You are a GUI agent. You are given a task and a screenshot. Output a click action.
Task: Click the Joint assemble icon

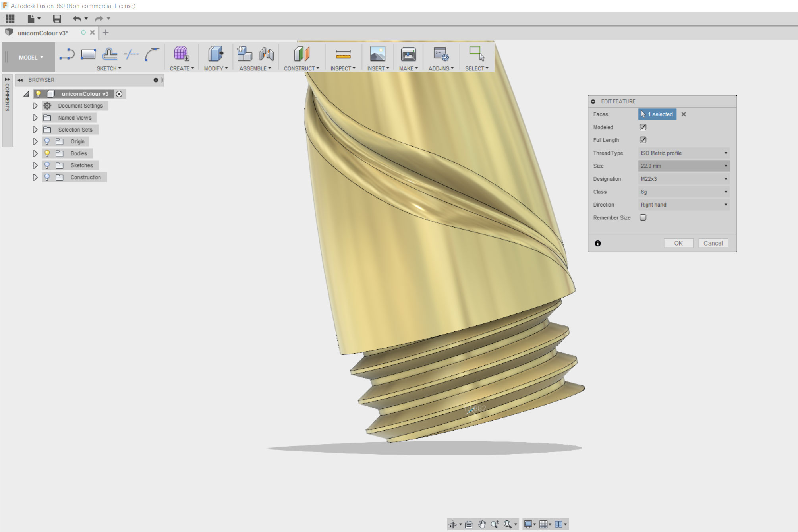pyautogui.click(x=266, y=54)
